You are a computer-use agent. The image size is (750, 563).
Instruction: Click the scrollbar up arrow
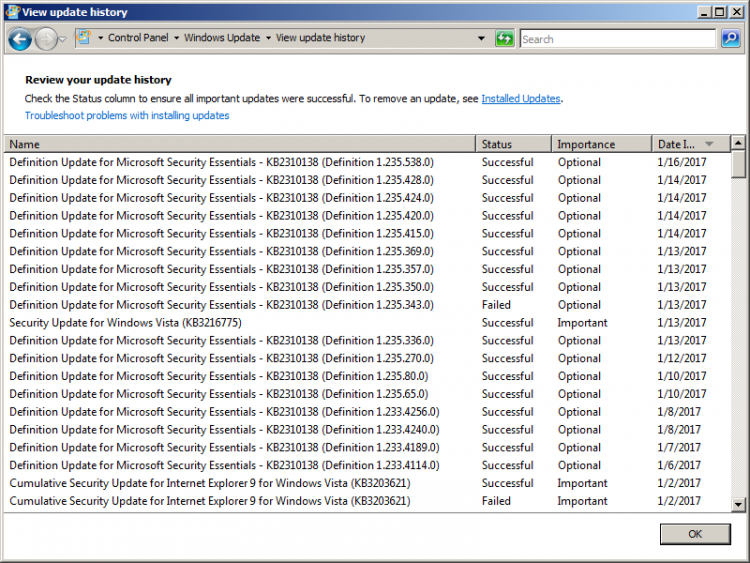(x=738, y=143)
